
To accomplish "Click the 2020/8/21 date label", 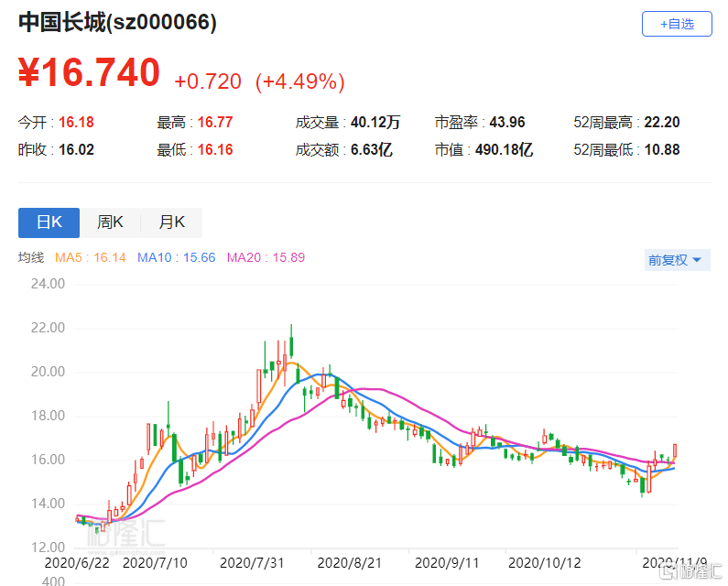I will 350,563.
